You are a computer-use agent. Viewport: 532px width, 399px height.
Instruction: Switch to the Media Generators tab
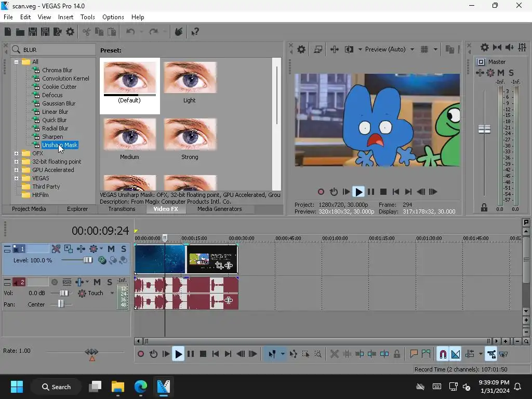[x=220, y=209]
